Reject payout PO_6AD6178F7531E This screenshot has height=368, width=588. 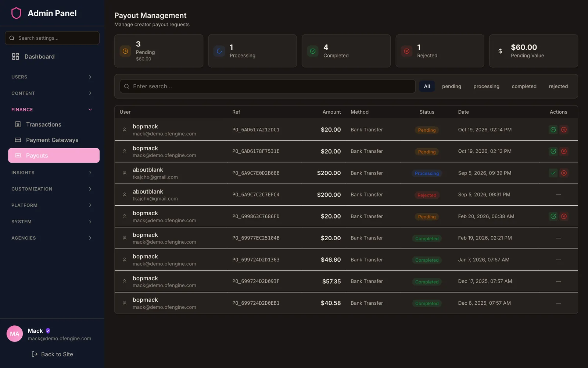click(564, 151)
